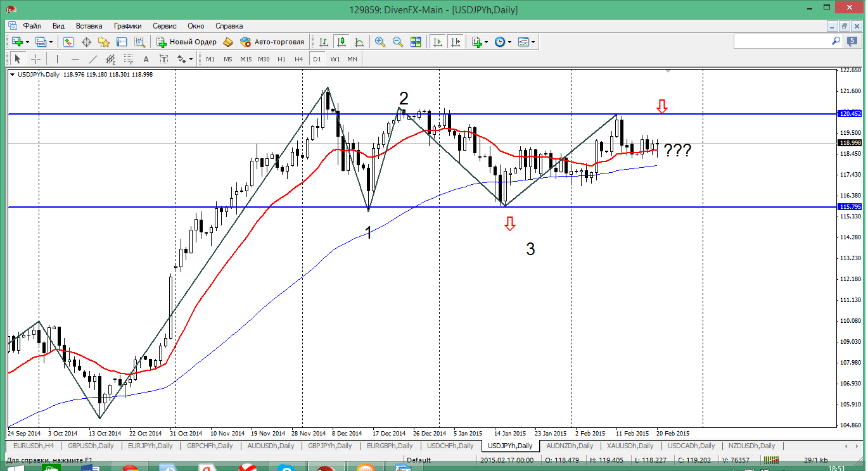Switch timeframe to M30

click(264, 59)
